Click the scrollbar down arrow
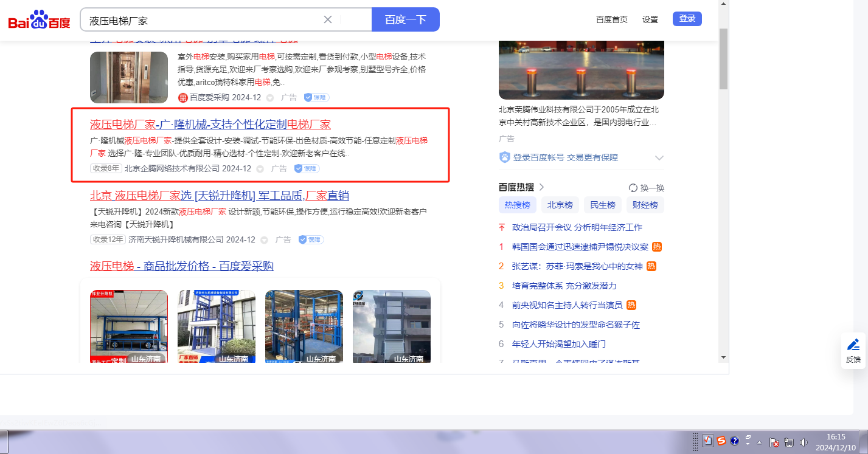This screenshot has height=454, width=868. click(723, 357)
